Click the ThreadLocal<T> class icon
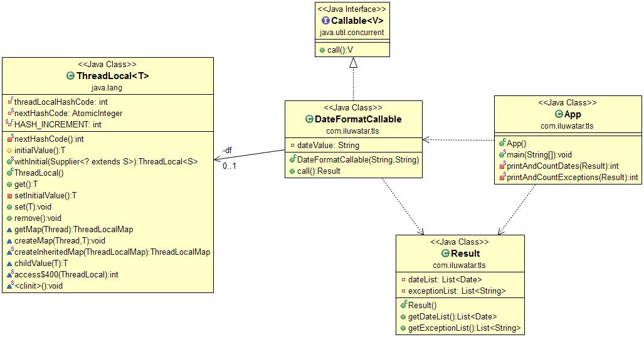The width and height of the screenshot is (644, 337). pos(70,76)
